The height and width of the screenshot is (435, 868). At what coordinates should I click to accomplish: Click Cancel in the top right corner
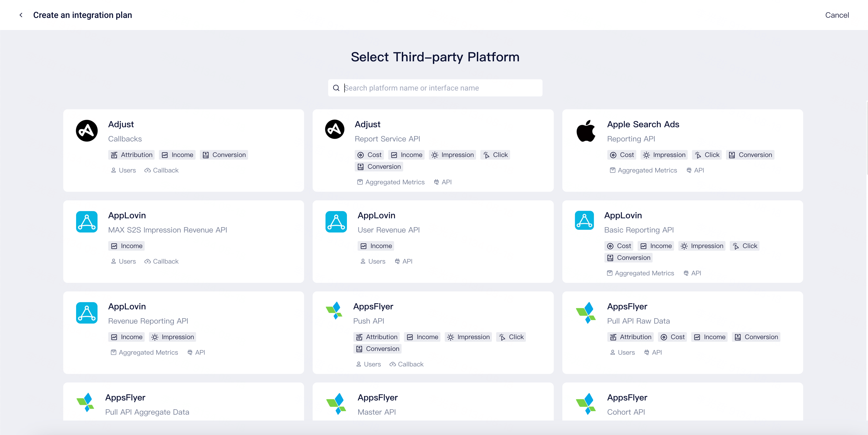pos(837,15)
